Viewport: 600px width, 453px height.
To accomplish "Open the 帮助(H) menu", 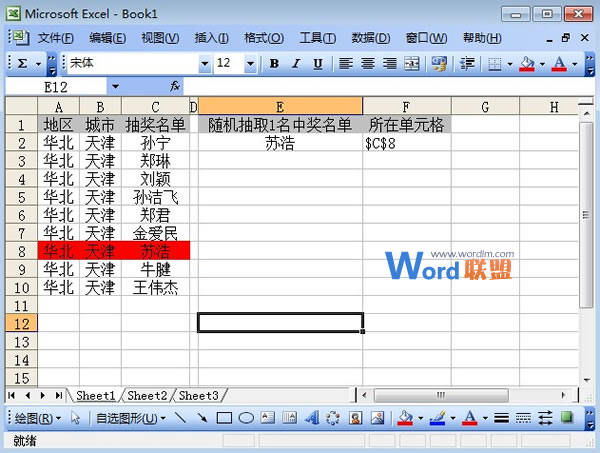I will [482, 38].
